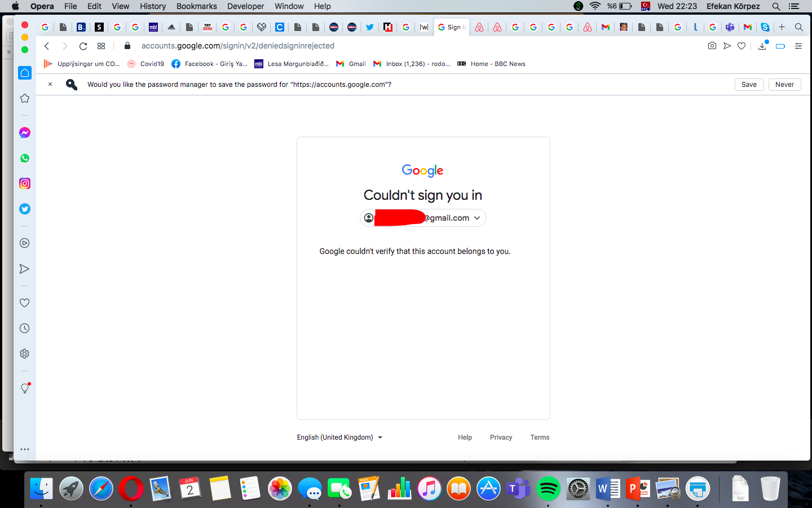This screenshot has width=812, height=508.
Task: Open the Developer menu
Action: pos(246,6)
